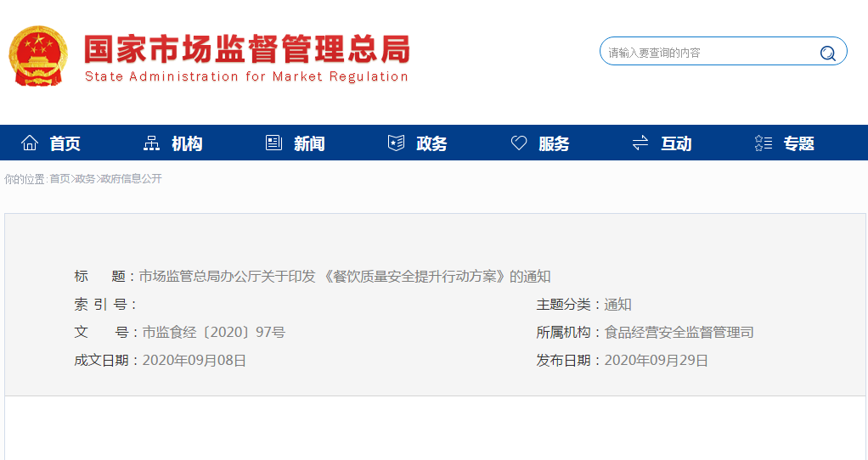Click the 发布日期 value 2020年09月29日
Image resolution: width=868 pixels, height=460 pixels.
click(656, 361)
